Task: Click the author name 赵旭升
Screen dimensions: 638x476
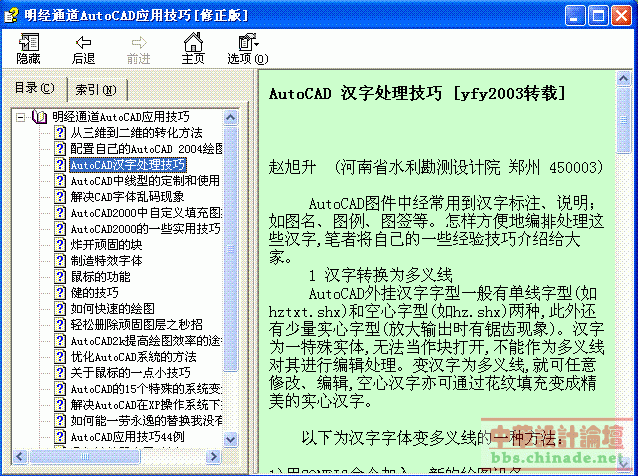Action: click(293, 167)
